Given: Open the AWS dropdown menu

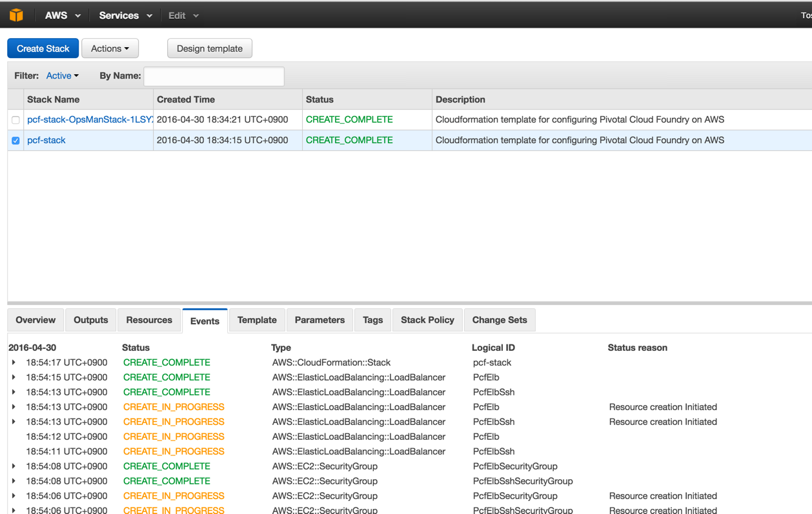Looking at the screenshot, I should (63, 15).
